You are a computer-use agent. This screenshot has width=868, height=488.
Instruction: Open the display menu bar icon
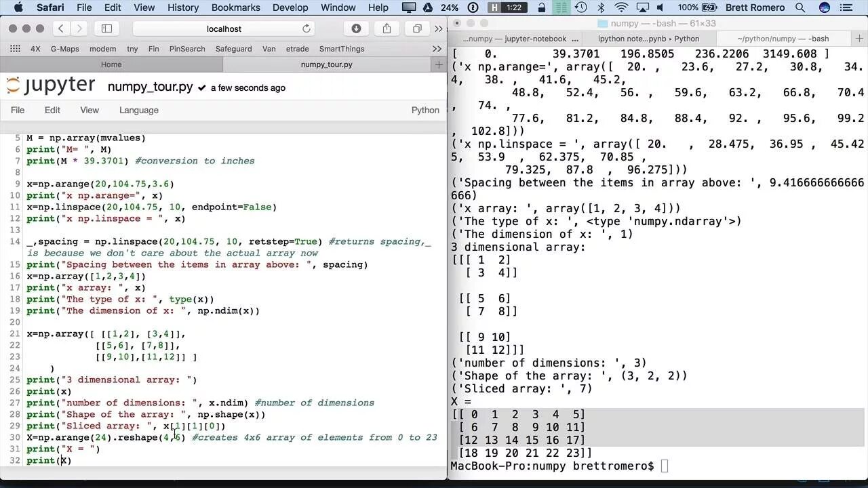(x=409, y=7)
